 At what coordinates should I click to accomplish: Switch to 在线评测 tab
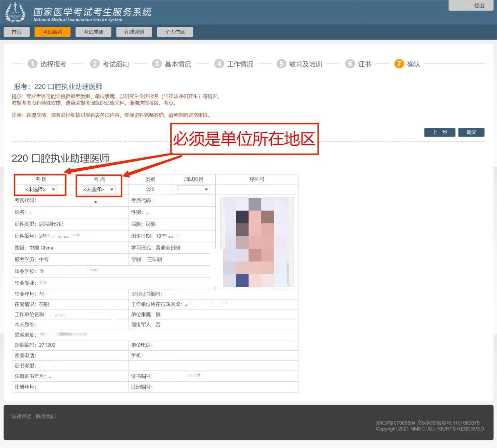point(134,32)
